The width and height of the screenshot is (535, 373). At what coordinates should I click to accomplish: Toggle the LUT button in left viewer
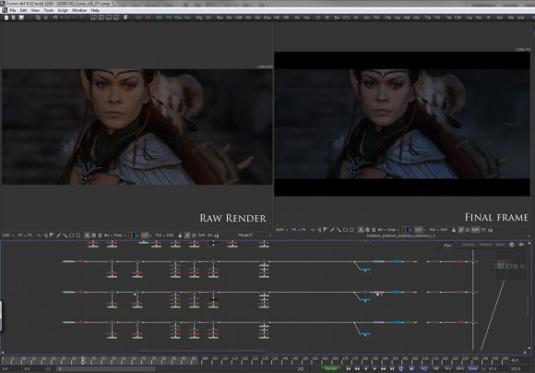(x=145, y=235)
